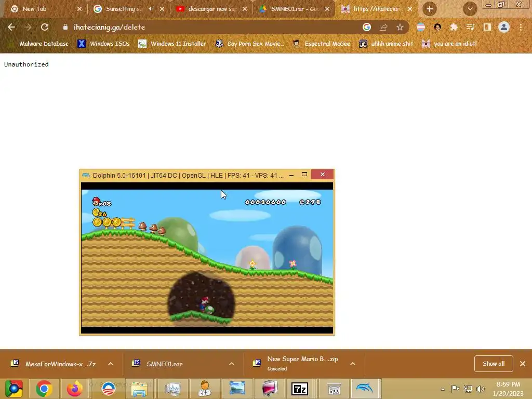The height and width of the screenshot is (399, 532).
Task: Open the Action Center flag icon
Action: click(455, 389)
